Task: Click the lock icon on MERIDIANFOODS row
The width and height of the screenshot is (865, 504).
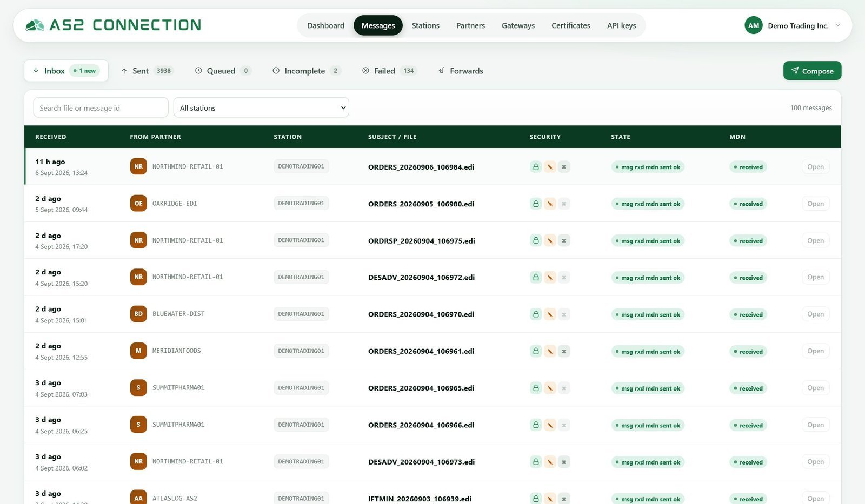Action: click(x=536, y=351)
